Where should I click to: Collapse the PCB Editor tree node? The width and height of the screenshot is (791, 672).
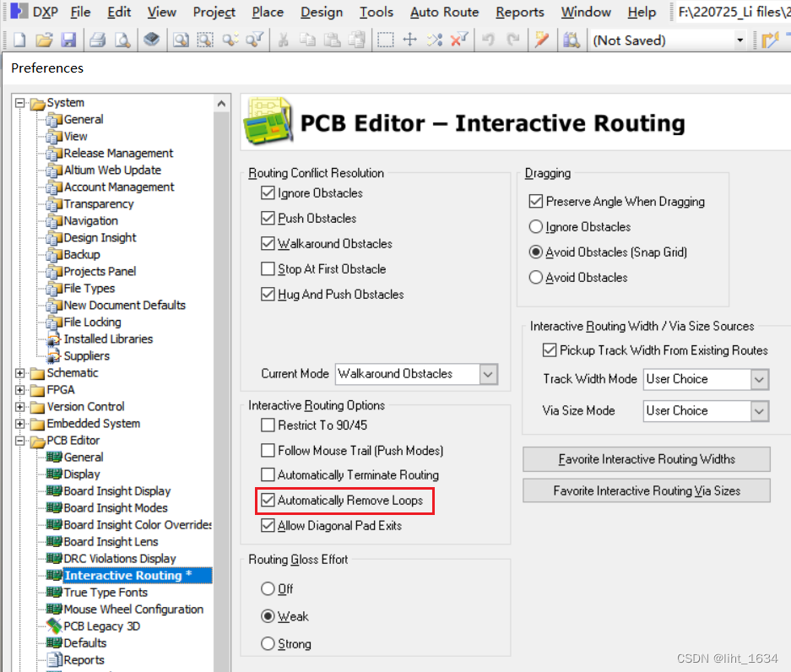(x=19, y=441)
